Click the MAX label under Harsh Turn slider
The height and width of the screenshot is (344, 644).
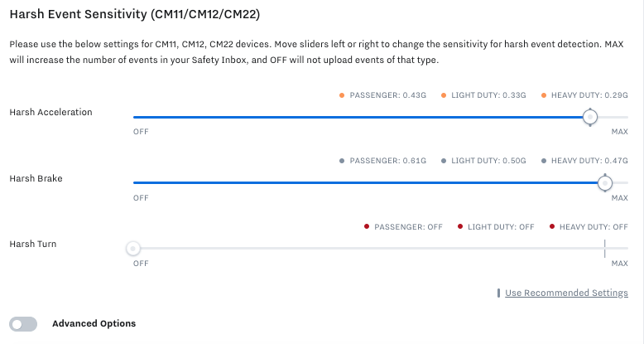(619, 264)
